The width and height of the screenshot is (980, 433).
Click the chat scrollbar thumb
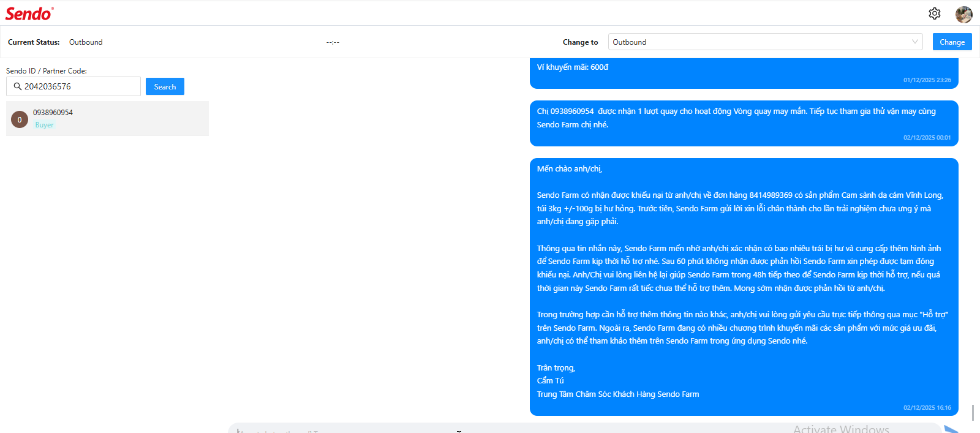973,412
